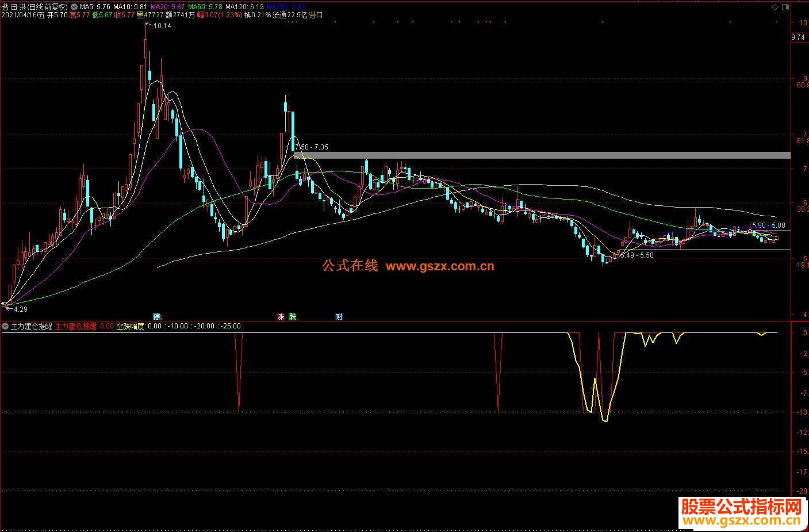
Task: Click the 额2741万 turnover value
Action: click(x=180, y=16)
